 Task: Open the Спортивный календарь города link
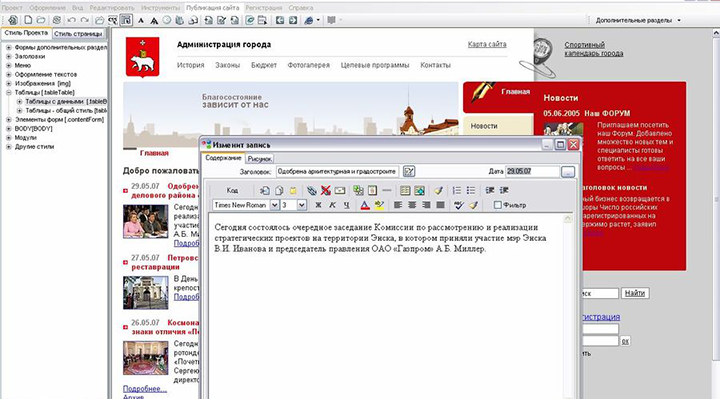click(x=593, y=49)
